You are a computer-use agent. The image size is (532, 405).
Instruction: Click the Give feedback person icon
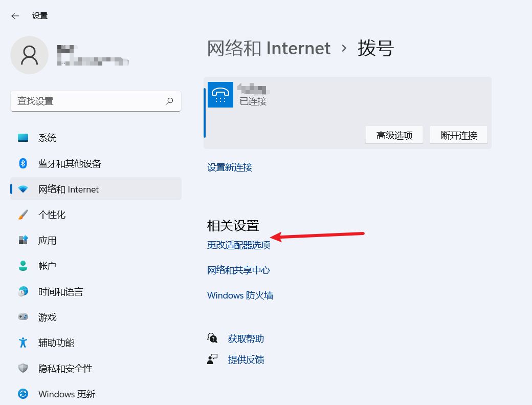tap(212, 359)
